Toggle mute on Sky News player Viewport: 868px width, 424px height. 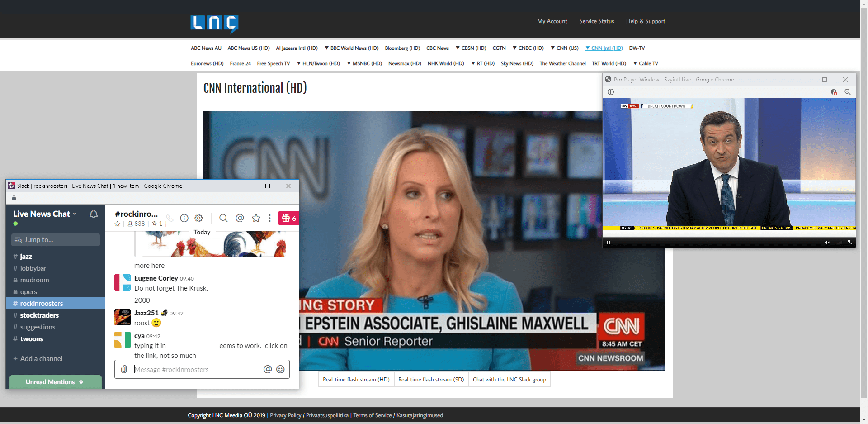coord(827,243)
